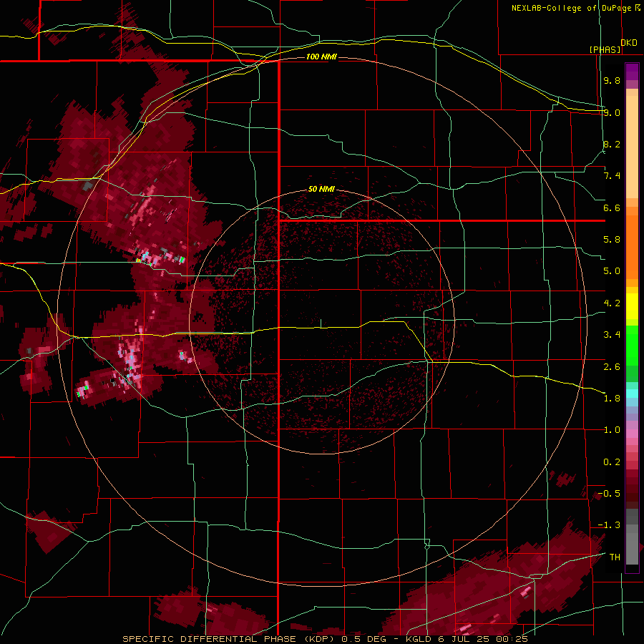This screenshot has height=644, width=644.
Task: Click the 50 NMI range ring label
Action: pyautogui.click(x=321, y=189)
